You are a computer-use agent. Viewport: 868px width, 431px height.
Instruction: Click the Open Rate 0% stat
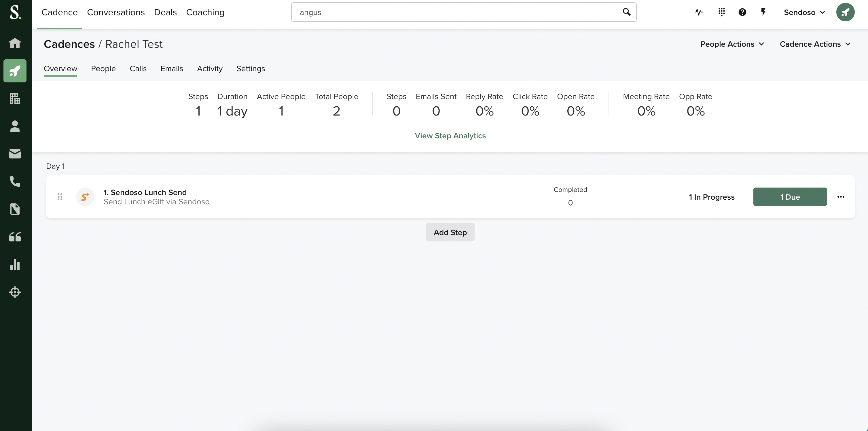pos(576,105)
